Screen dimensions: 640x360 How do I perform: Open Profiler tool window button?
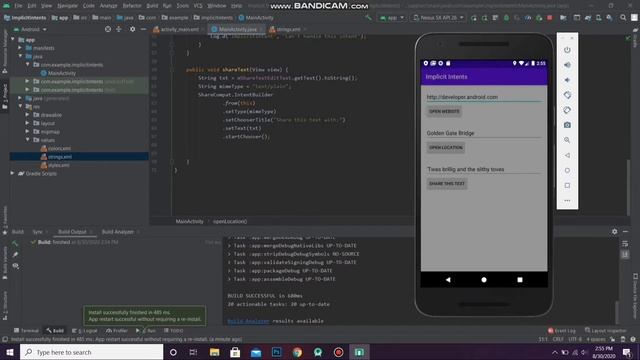click(117, 331)
